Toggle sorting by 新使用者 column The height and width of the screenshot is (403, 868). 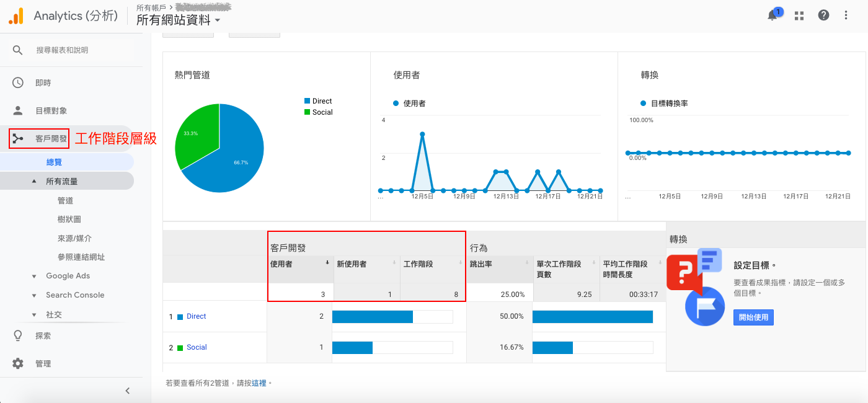point(352,263)
